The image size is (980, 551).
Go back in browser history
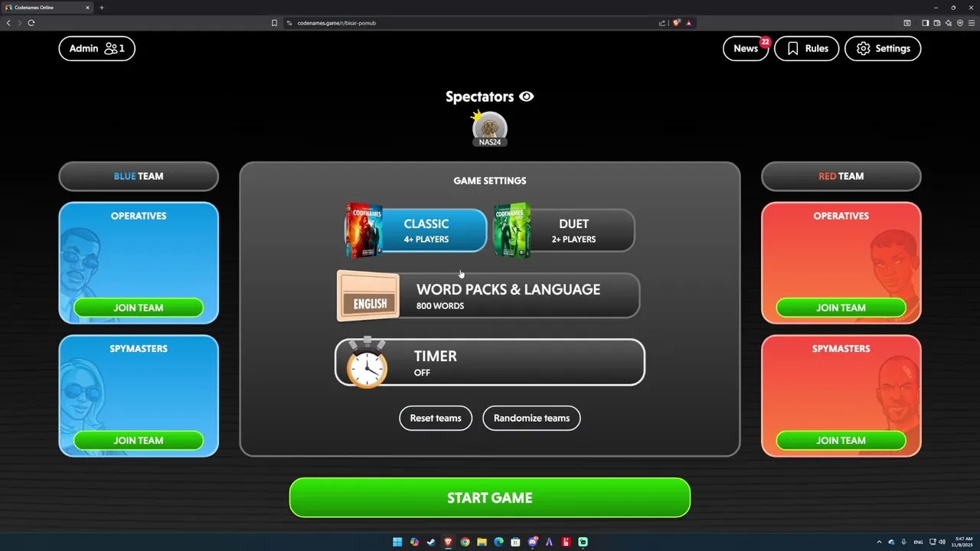8,23
